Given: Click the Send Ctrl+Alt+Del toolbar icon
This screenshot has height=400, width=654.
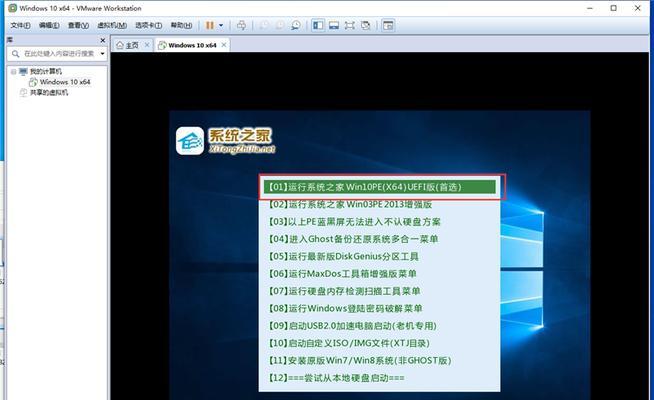Looking at the screenshot, I should click(241, 25).
